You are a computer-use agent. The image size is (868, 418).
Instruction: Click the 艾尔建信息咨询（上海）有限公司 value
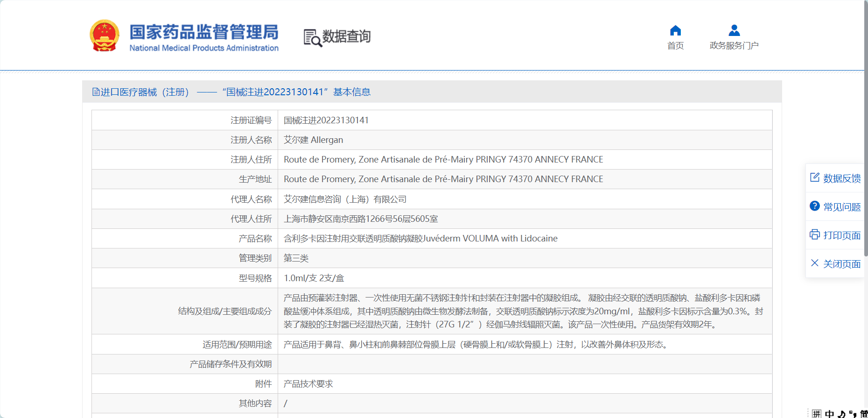coord(345,199)
